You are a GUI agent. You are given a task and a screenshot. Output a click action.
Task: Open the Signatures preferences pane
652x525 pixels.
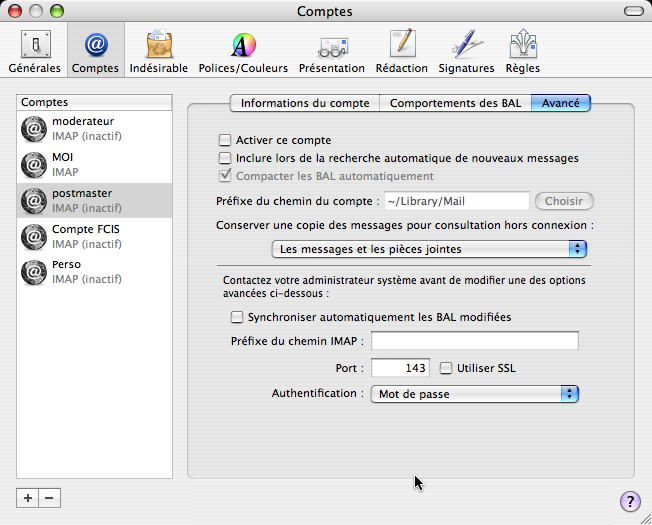pyautogui.click(x=467, y=51)
